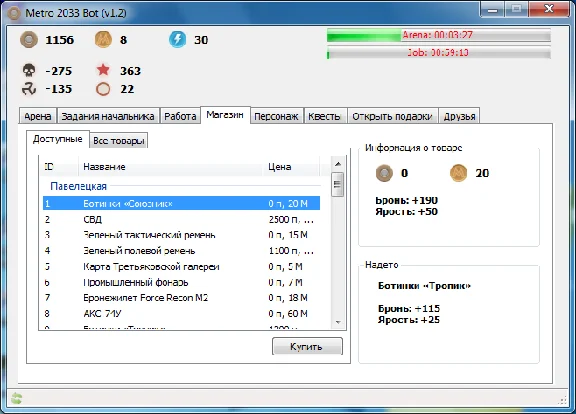Switch to the Друзья tab

click(459, 116)
